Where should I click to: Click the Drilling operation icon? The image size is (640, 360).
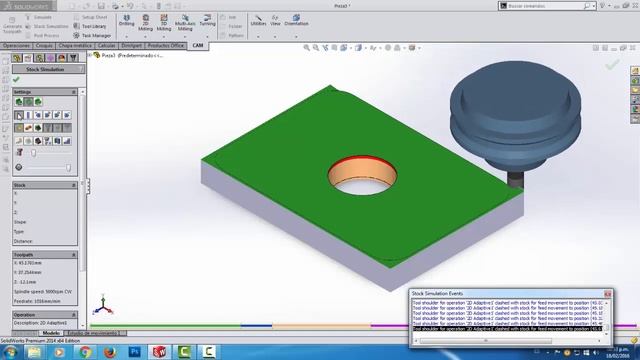(127, 20)
